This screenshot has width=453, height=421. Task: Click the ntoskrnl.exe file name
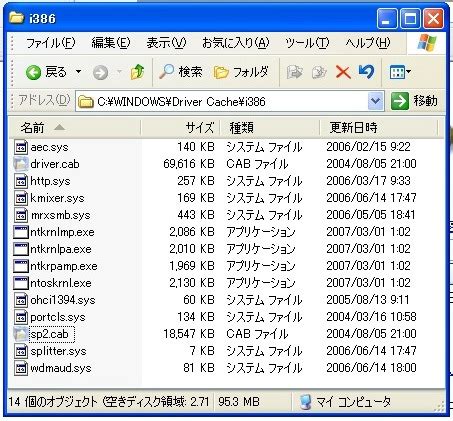61,283
